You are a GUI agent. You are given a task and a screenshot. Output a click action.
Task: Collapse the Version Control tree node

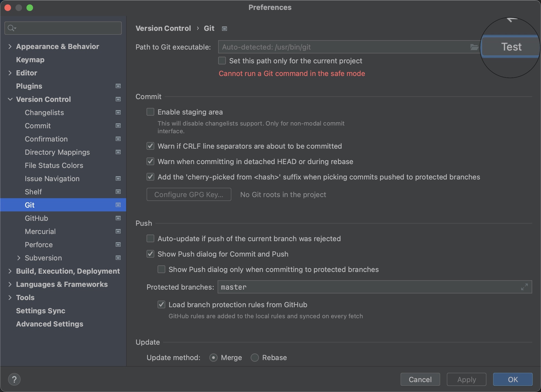coord(10,99)
